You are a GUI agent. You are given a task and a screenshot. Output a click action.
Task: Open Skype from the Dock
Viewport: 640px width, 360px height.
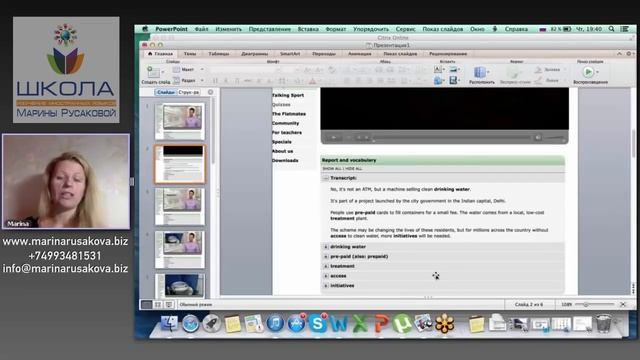point(318,324)
